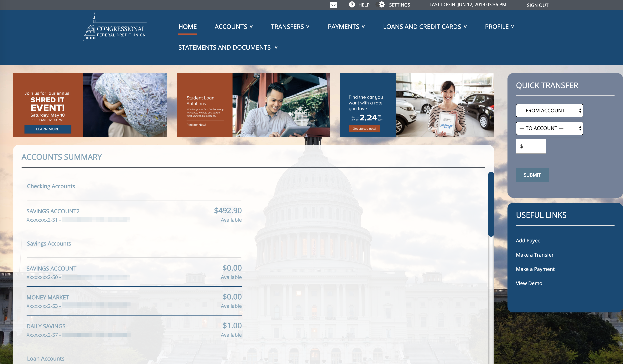The height and width of the screenshot is (364, 623).
Task: Open the SETTINGS link
Action: [x=399, y=5]
